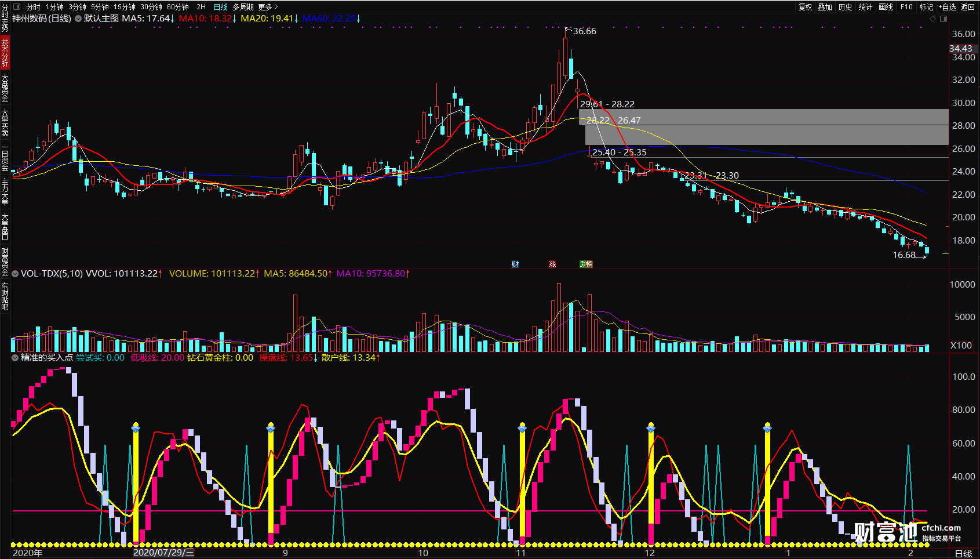Open the F10 company info
The image size is (980, 559).
(906, 7)
